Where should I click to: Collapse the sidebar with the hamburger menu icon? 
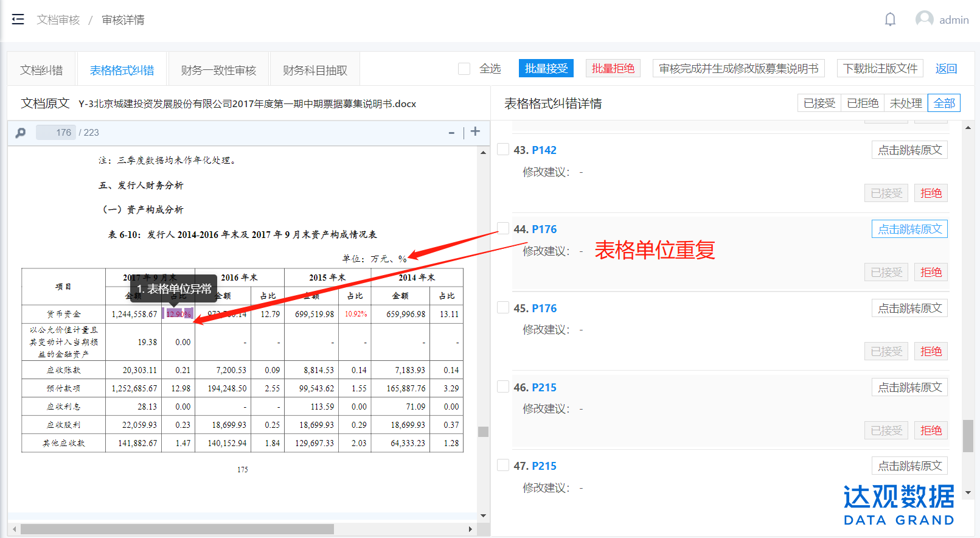pyautogui.click(x=18, y=19)
